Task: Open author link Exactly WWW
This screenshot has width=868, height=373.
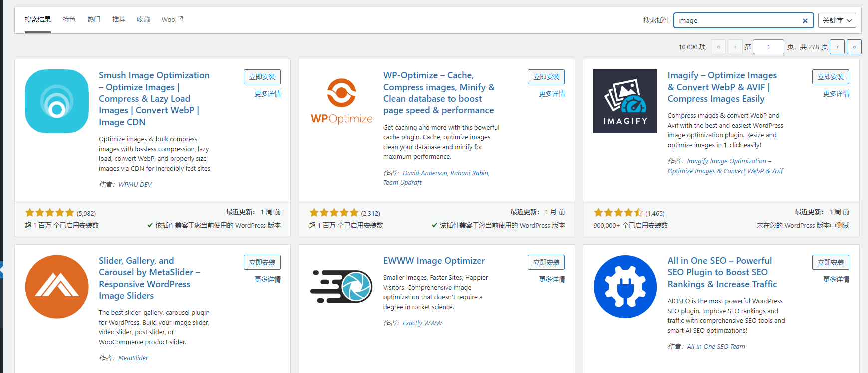Action: [x=422, y=323]
